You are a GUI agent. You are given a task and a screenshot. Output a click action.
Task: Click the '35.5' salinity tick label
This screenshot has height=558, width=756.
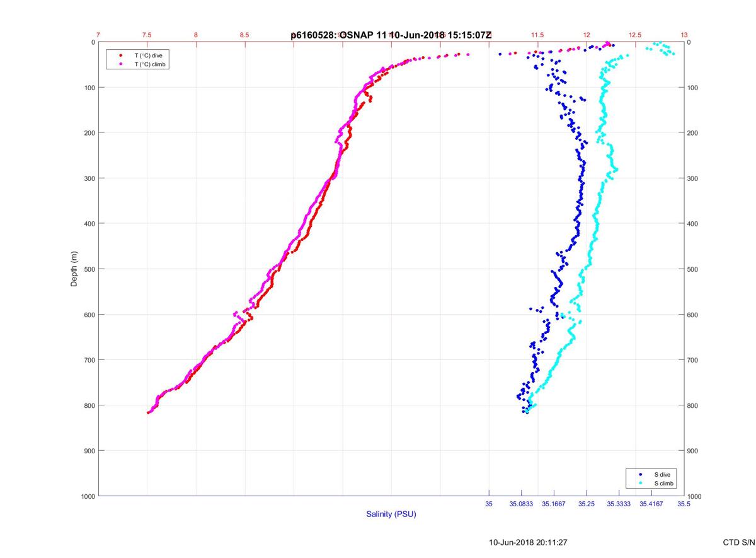684,504
